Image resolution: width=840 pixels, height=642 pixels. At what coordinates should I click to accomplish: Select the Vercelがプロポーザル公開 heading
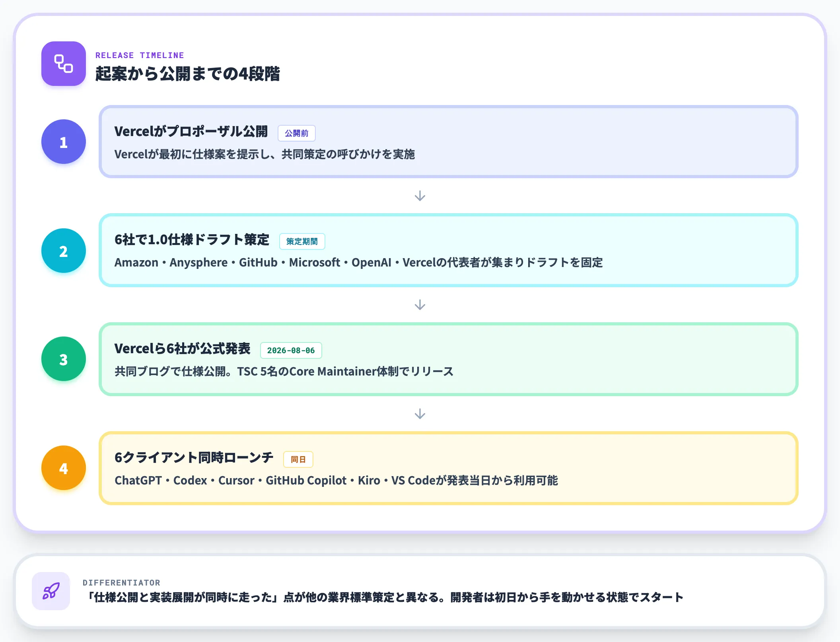tap(191, 132)
